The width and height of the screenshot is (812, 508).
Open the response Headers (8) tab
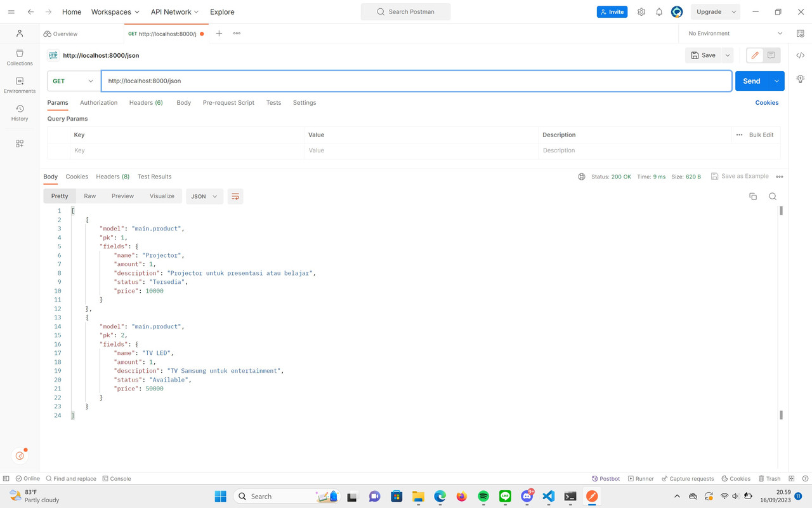coord(113,177)
